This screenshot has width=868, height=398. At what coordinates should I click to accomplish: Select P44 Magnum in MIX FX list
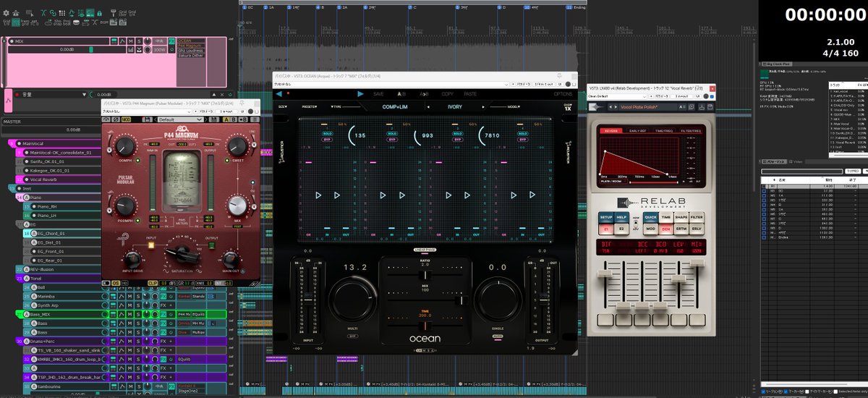191,46
